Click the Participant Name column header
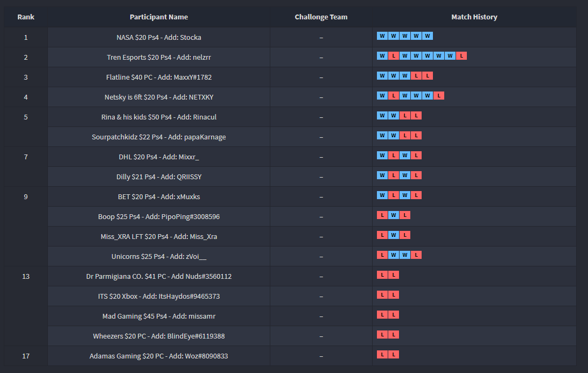 (x=159, y=17)
